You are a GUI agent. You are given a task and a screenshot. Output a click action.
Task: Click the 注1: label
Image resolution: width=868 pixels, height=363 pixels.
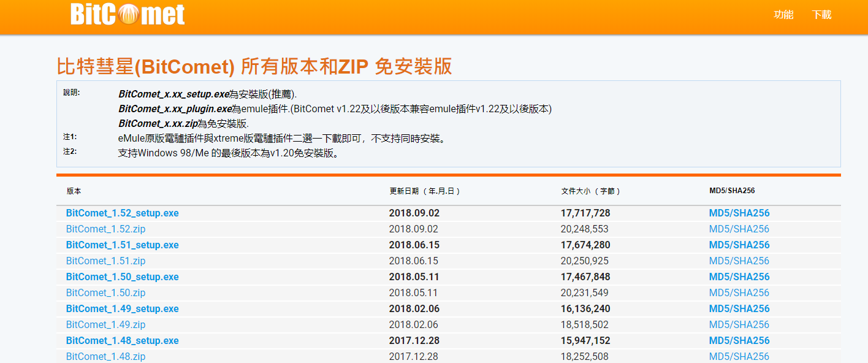click(x=70, y=137)
